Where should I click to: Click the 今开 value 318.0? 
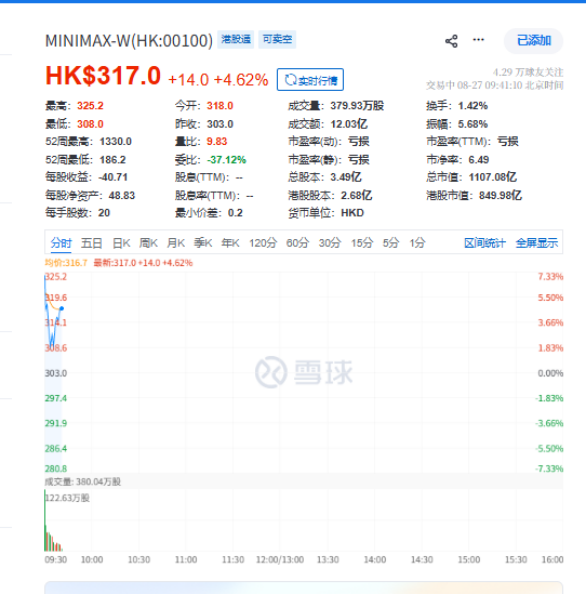coord(220,106)
